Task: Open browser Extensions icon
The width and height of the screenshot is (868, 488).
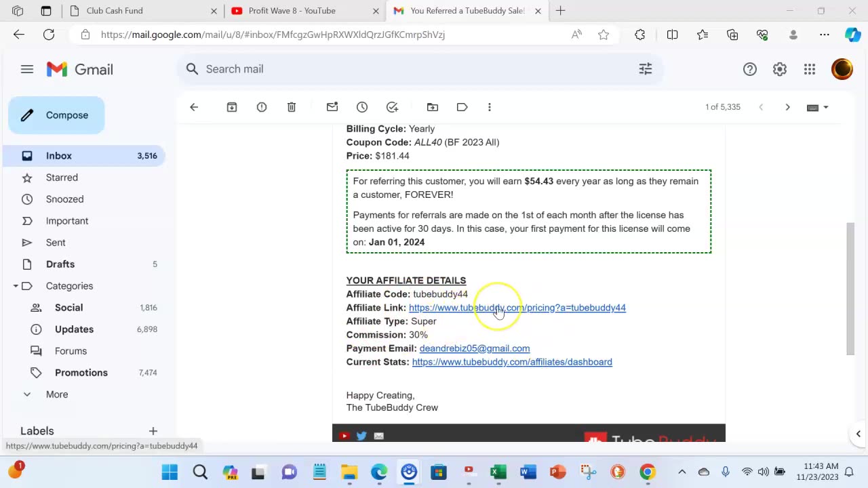Action: (x=639, y=35)
